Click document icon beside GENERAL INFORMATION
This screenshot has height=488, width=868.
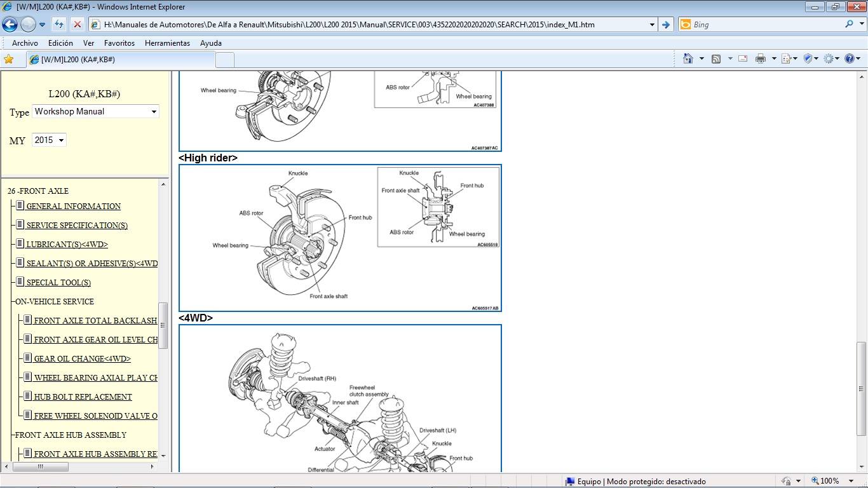point(20,205)
